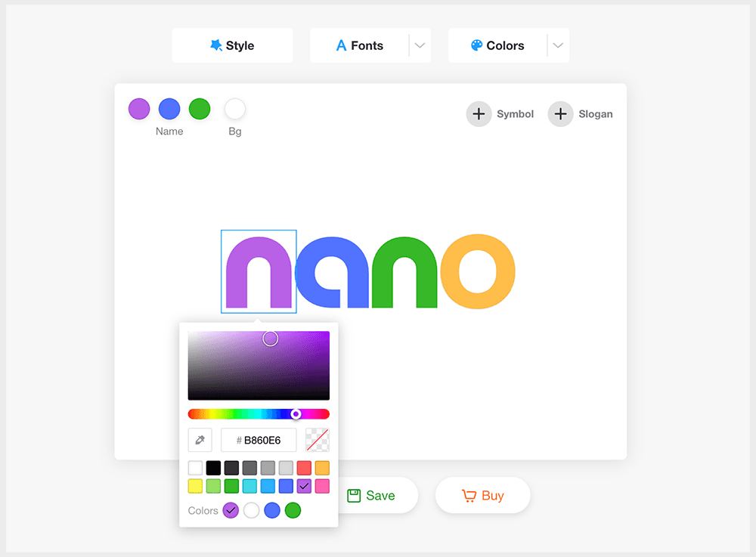Screen dimensions: 756x557
Task: Click the Save floppy disk icon
Action: [354, 496]
